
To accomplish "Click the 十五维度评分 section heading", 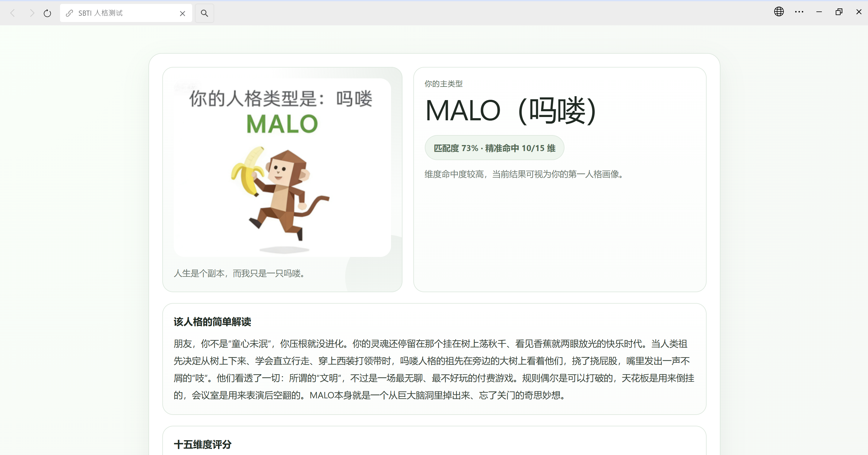I will [202, 444].
